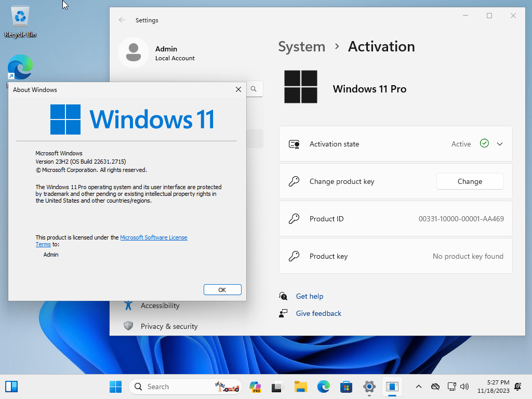Click the Give feedback person icon
The image size is (532, 399).
283,313
